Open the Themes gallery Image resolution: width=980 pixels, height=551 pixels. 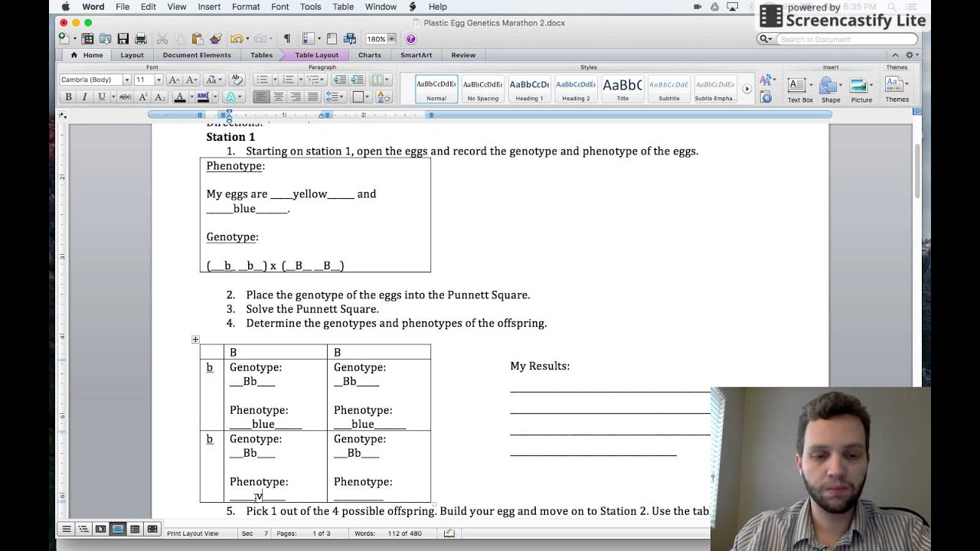897,90
